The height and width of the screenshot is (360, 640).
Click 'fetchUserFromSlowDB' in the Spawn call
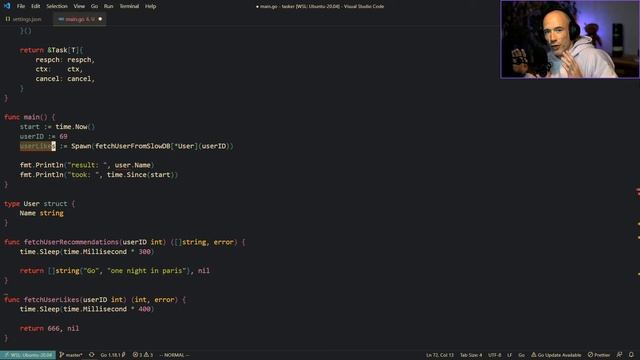coord(132,146)
